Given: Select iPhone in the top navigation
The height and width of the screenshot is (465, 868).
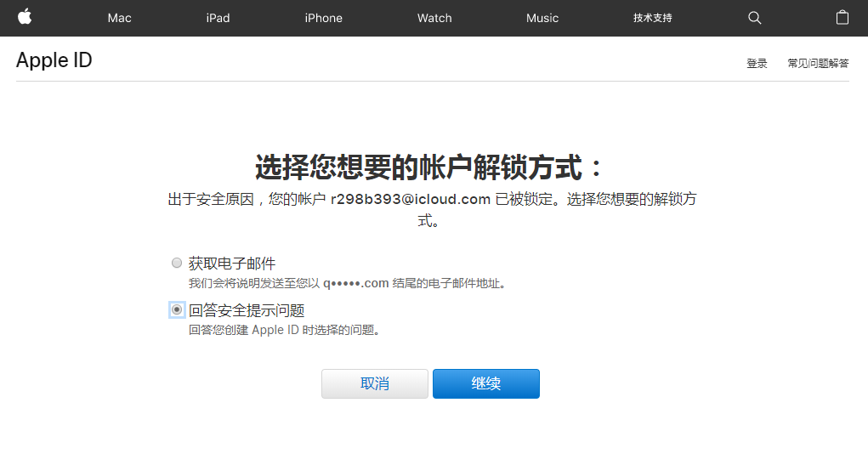Looking at the screenshot, I should pos(323,18).
